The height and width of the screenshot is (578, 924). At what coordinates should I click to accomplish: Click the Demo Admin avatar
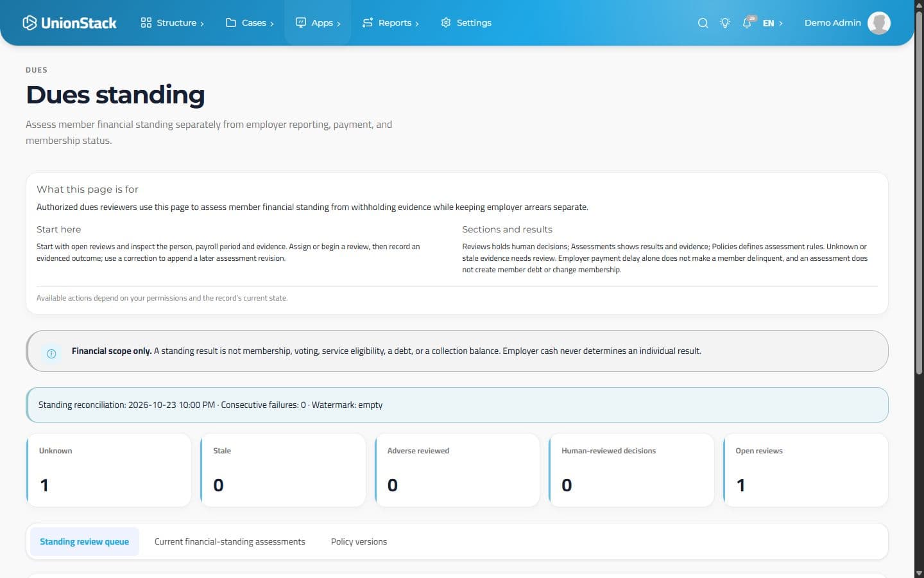879,22
